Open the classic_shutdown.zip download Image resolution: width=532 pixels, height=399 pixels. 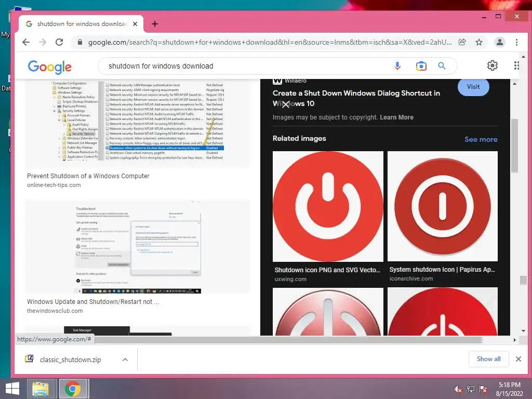71,360
